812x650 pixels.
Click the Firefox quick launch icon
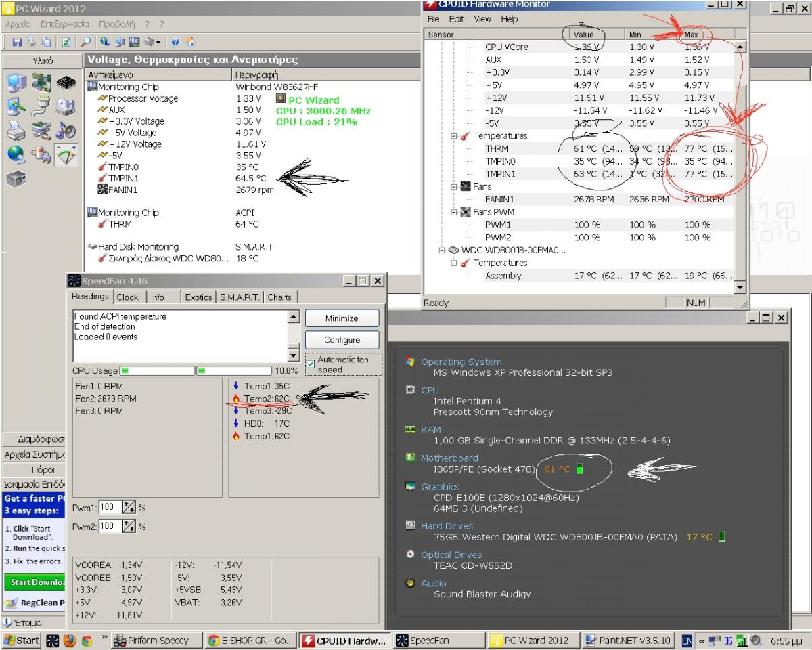[x=69, y=641]
